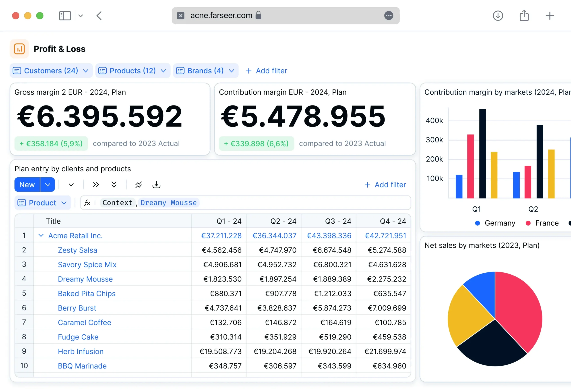Image resolution: width=571 pixels, height=392 pixels.
Task: Open the Dreamy Mousse product link
Action: (85, 279)
